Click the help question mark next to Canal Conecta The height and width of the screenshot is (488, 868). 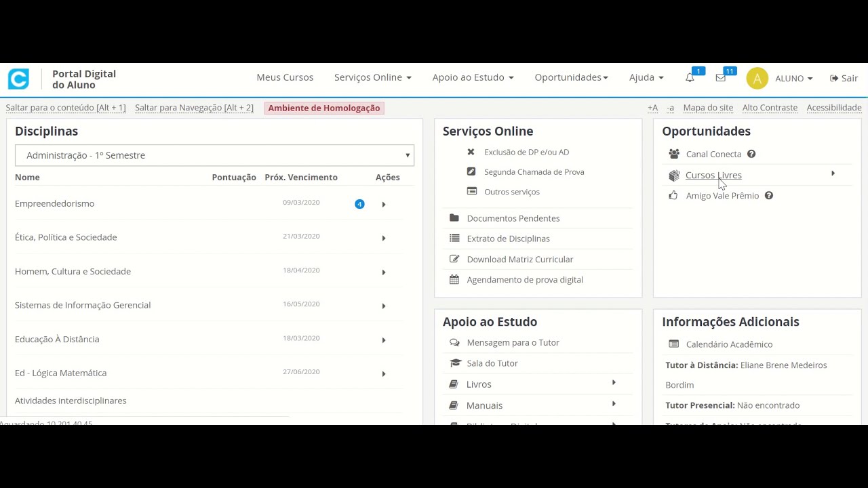click(751, 154)
